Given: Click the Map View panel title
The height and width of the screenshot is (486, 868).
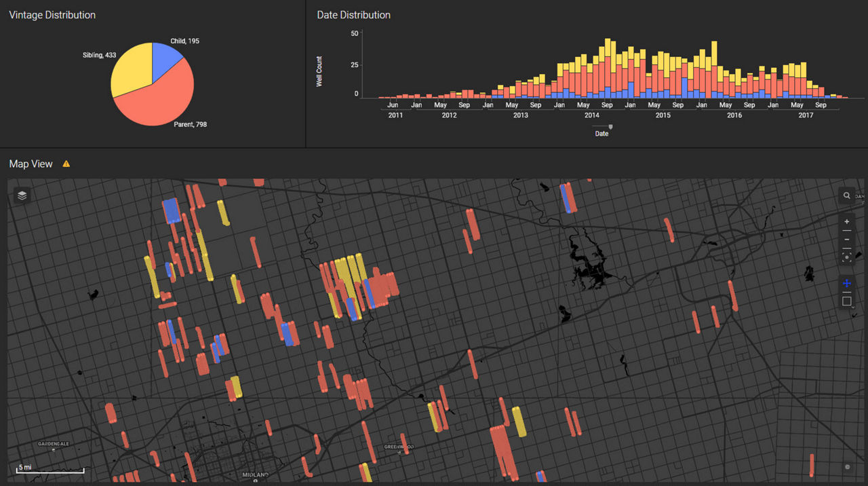Looking at the screenshot, I should pyautogui.click(x=31, y=164).
